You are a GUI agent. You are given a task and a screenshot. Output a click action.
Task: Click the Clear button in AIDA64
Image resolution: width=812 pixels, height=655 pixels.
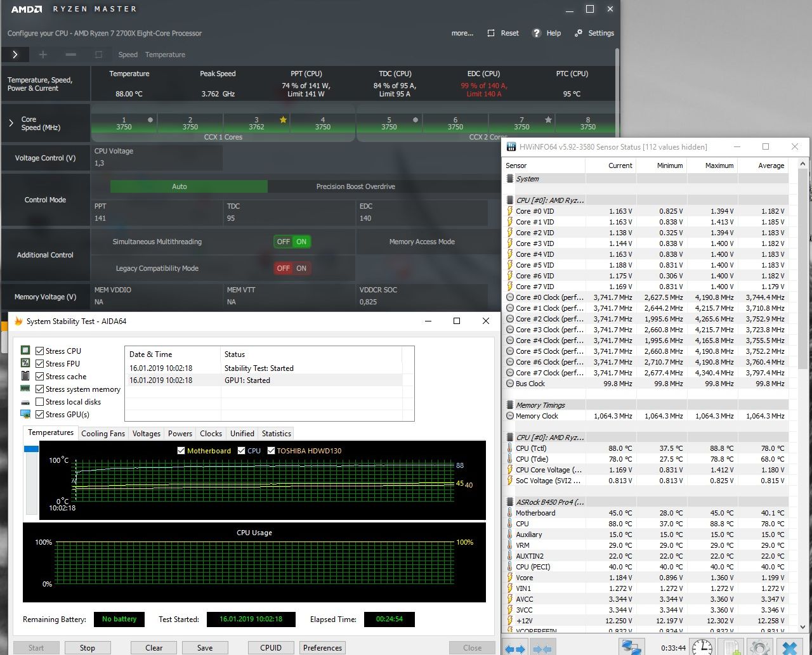pos(154,648)
